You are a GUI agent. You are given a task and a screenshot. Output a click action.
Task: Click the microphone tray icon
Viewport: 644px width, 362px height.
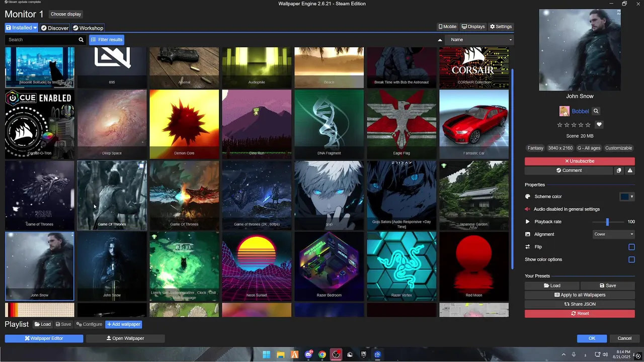coord(574,354)
